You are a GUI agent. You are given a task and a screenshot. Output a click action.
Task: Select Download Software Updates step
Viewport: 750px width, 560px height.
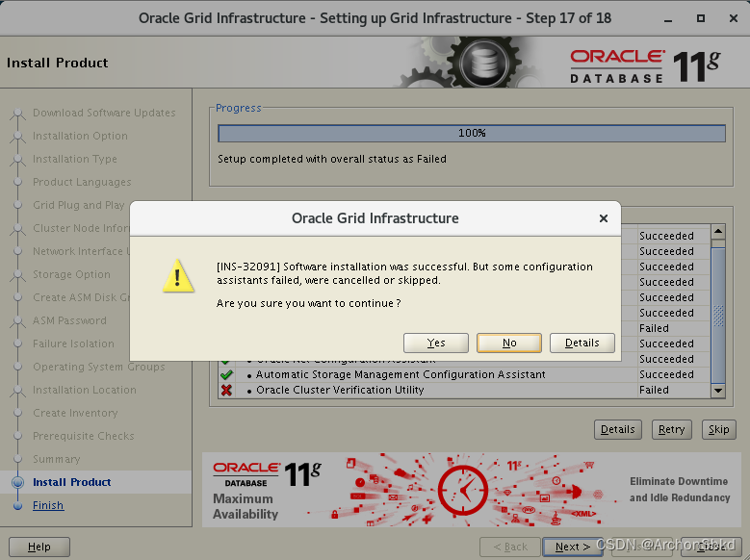click(x=104, y=113)
